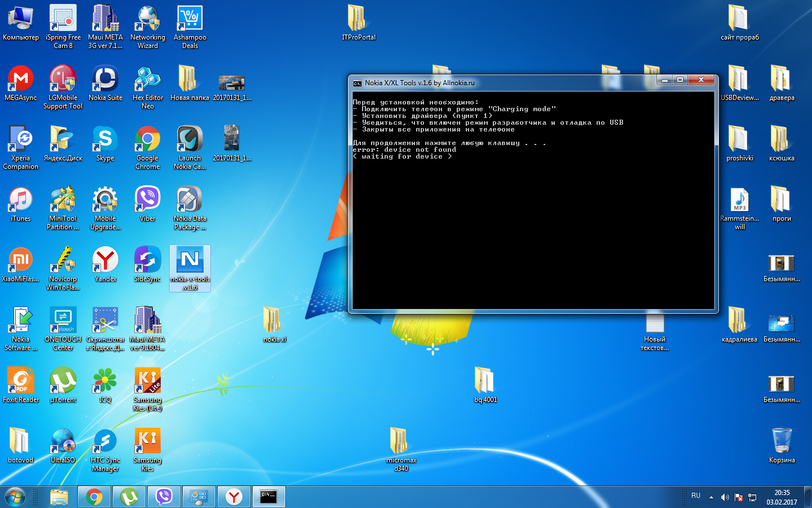Open the RU language switcher
The width and height of the screenshot is (812, 508).
click(696, 496)
